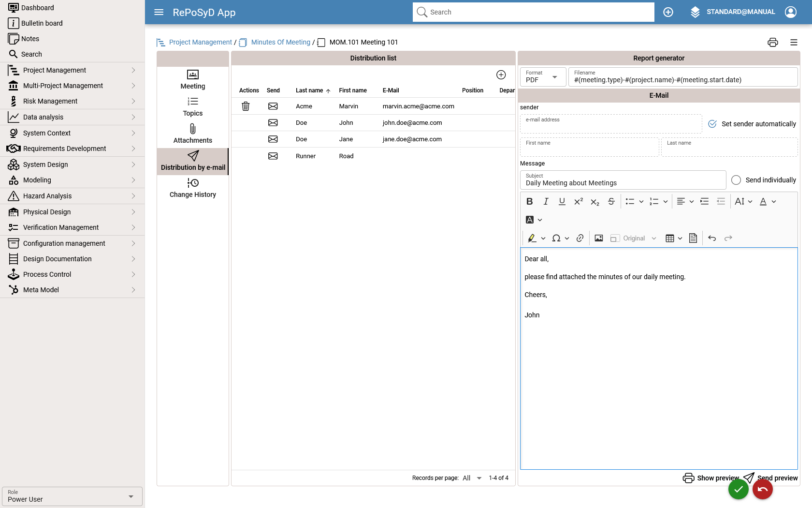
Task: Click the top Search input field
Action: pyautogui.click(x=534, y=12)
